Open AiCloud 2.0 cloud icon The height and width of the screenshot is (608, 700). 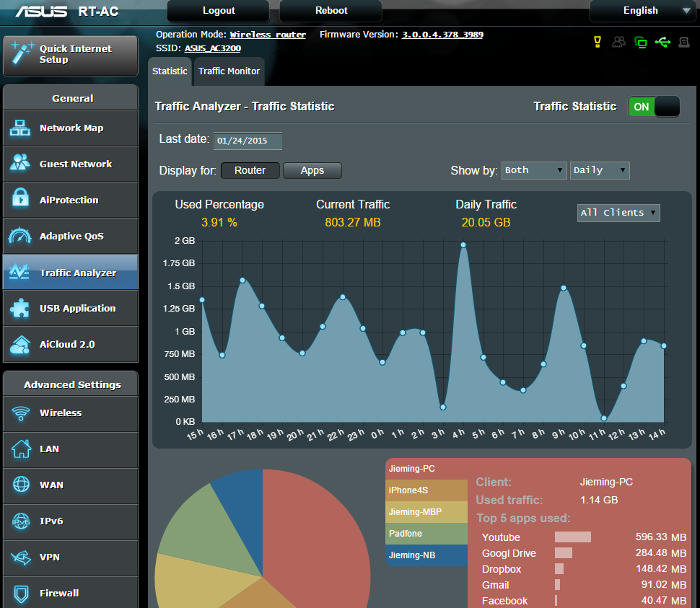(x=20, y=344)
